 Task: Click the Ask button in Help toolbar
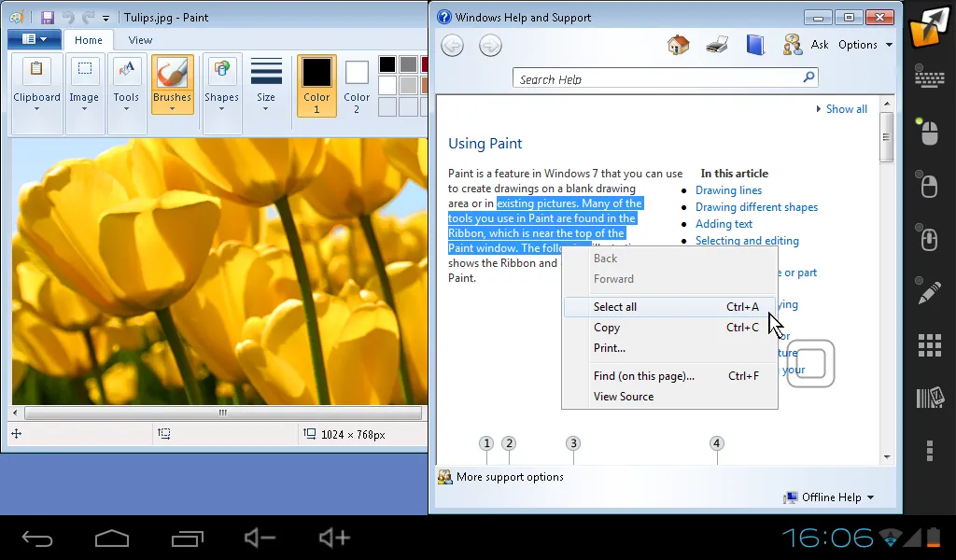click(806, 45)
